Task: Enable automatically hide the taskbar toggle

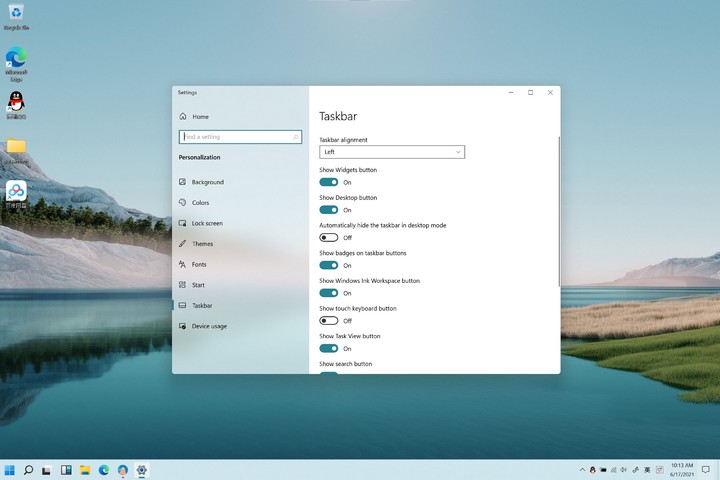Action: (329, 238)
